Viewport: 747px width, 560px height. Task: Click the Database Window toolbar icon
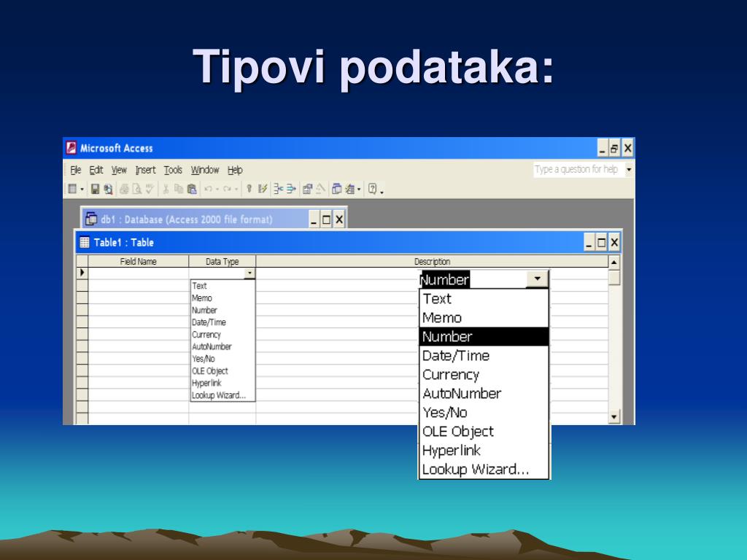(x=336, y=189)
